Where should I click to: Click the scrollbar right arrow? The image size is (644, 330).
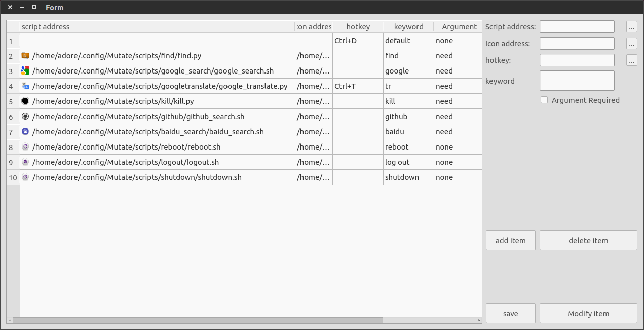[479, 320]
